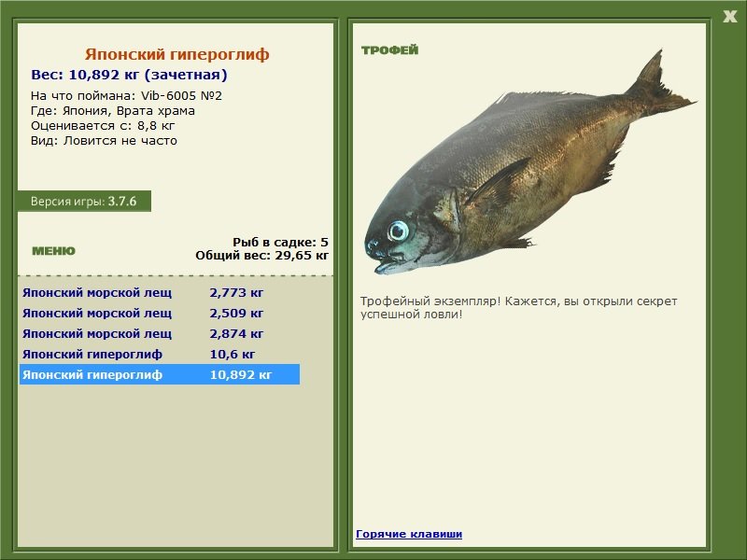Image resolution: width=747 pixels, height=560 pixels.
Task: Click the ТРОФЕЙ heading
Action: (389, 50)
